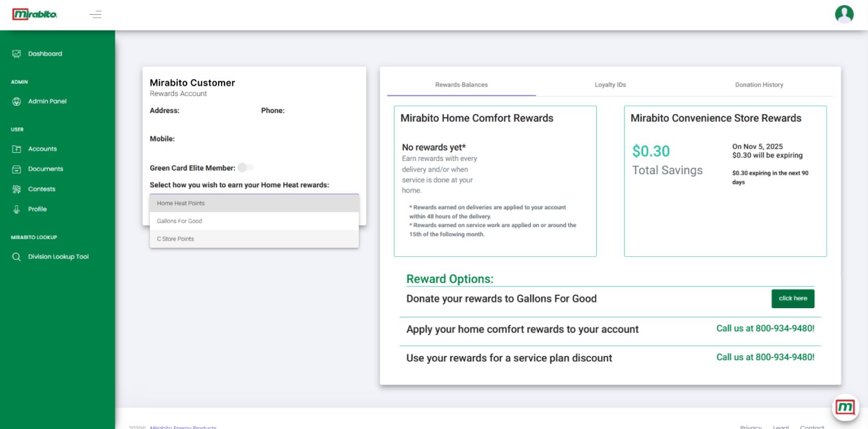Choose Gallons For Good from dropdown
This screenshot has height=429, width=868.
(x=180, y=221)
